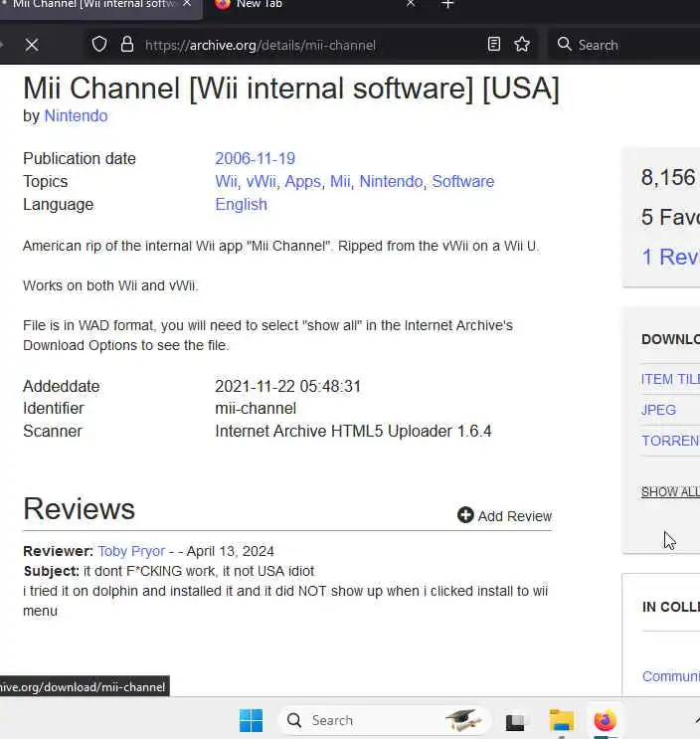The width and height of the screenshot is (700, 739).
Task: Open reviewer Toby Pryor's profile
Action: (x=131, y=551)
